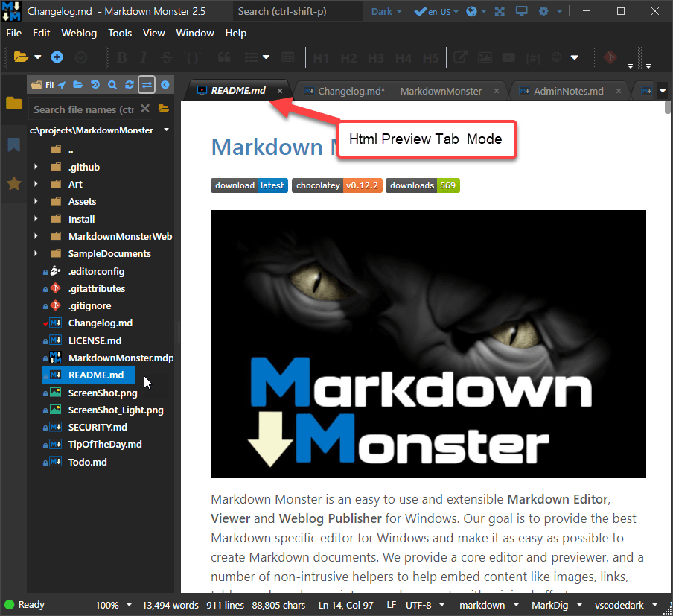Click the search magnifier in folder browser
Image resolution: width=673 pixels, height=616 pixels.
click(112, 85)
